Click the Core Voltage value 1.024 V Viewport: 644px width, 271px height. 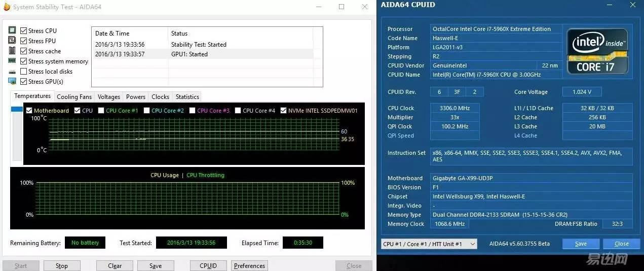(582, 92)
